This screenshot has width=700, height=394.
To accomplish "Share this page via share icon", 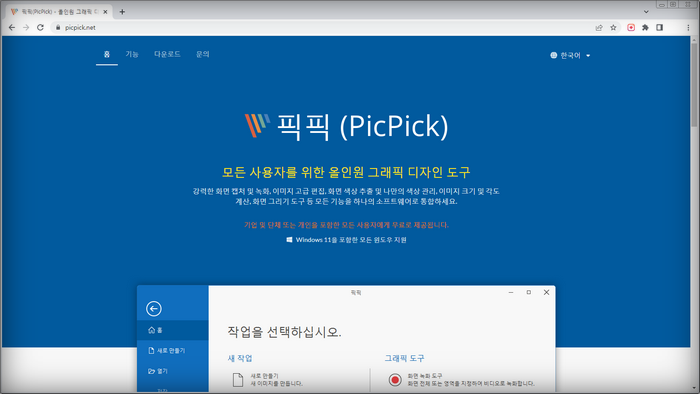I will [x=599, y=28].
